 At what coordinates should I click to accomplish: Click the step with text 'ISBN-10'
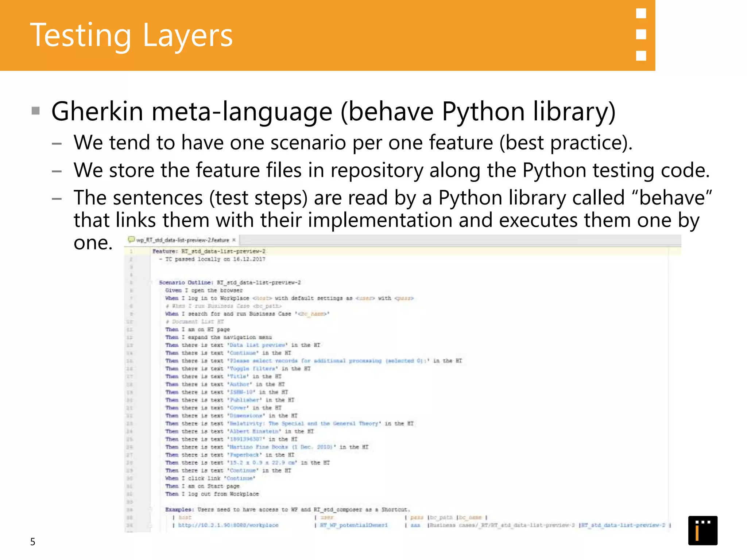click(x=227, y=392)
